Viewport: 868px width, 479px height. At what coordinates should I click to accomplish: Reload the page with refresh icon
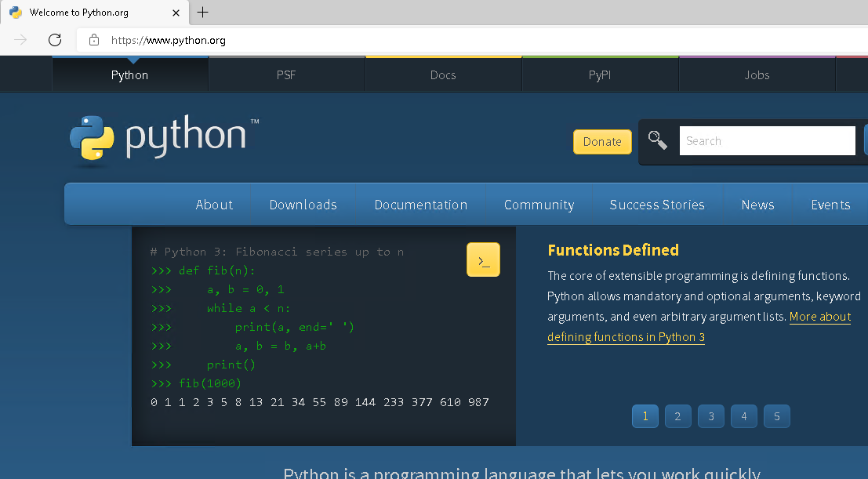pyautogui.click(x=55, y=40)
